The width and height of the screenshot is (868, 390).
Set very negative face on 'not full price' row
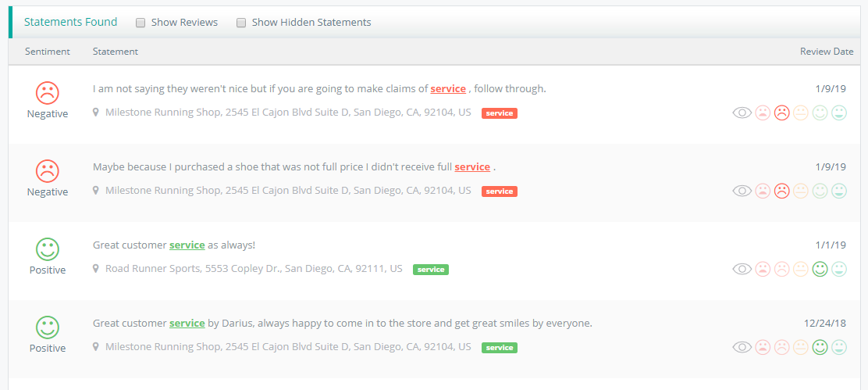(x=763, y=191)
